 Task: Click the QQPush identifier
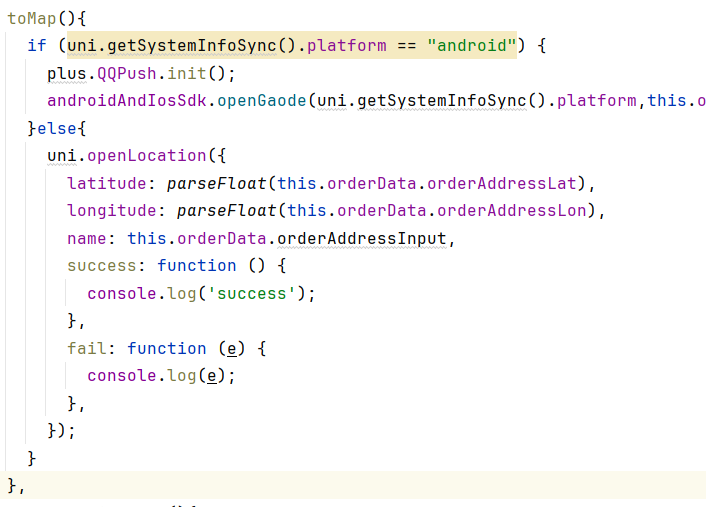click(x=127, y=73)
